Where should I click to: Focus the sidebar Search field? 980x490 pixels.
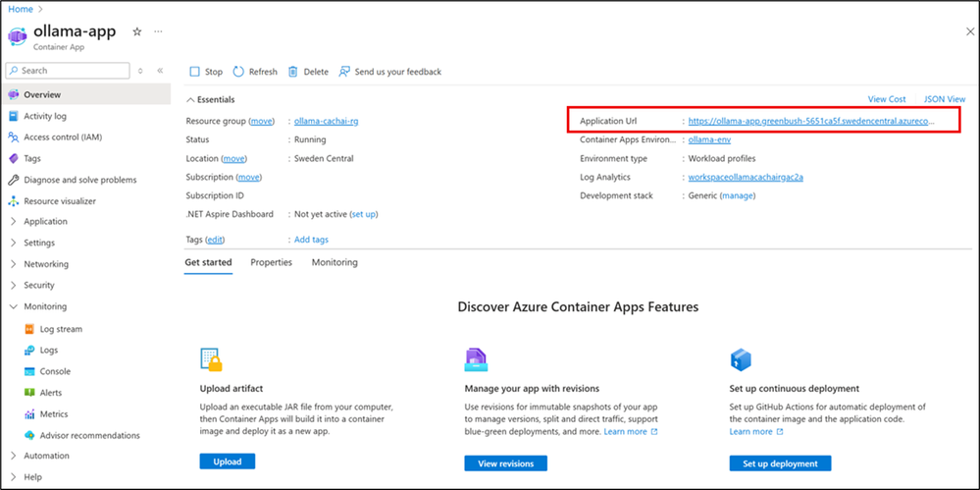pos(68,71)
